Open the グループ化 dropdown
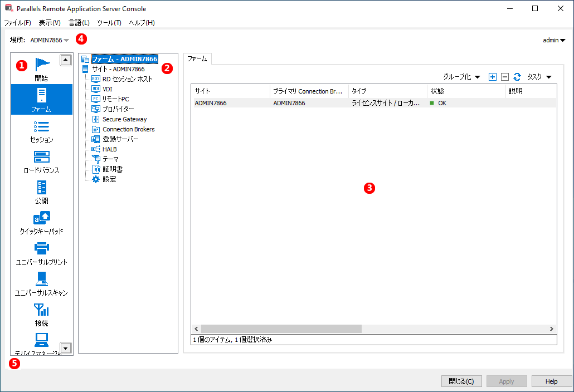 (461, 77)
